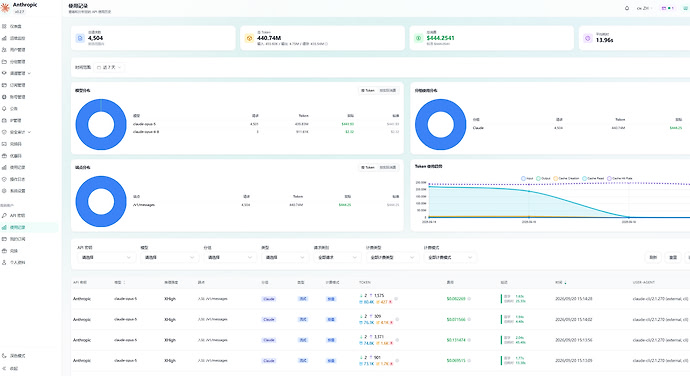
Task: Click the blue donut chart in 模型分布
Action: click(101, 124)
